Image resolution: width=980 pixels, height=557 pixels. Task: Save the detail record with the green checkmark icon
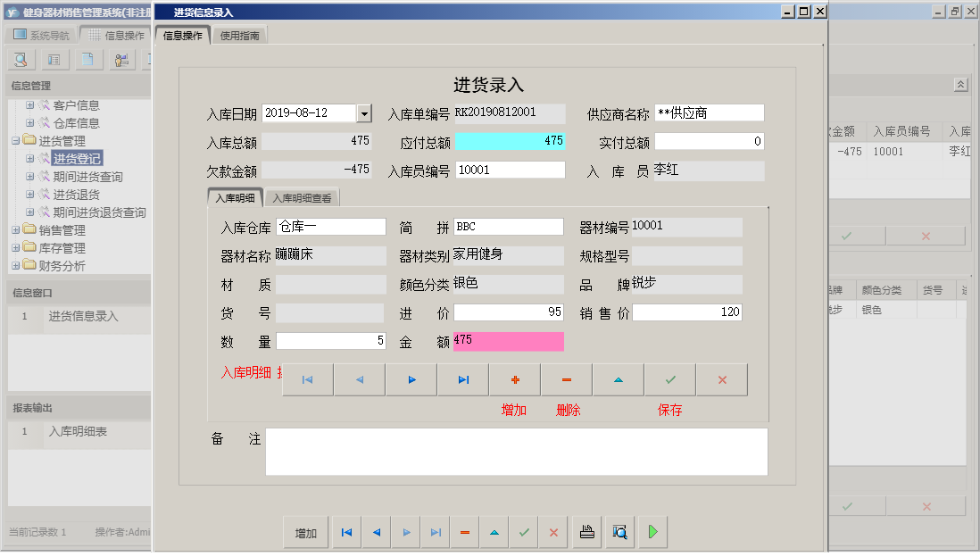pos(669,378)
